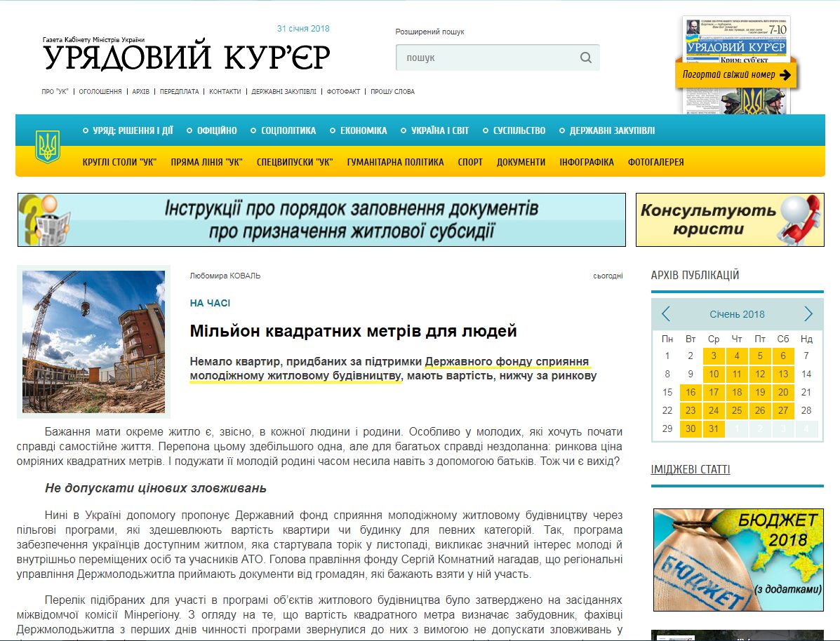Click the subheading Не допускати цінових зловживань
Image resolution: width=840 pixels, height=641 pixels.
point(156,488)
